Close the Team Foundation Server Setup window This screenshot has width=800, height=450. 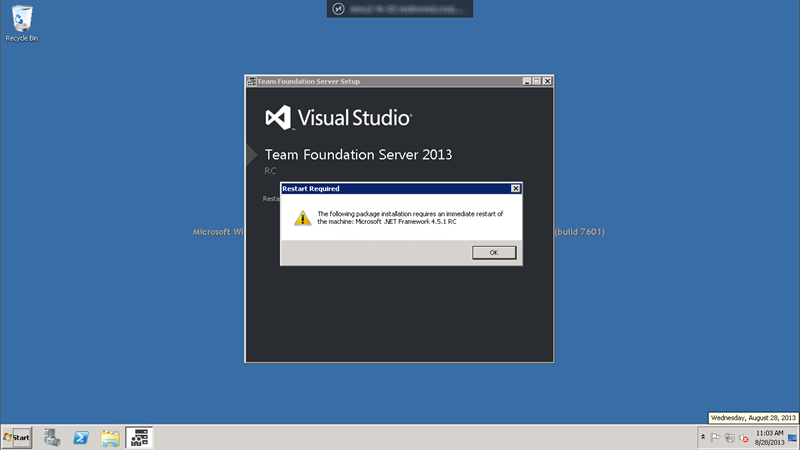547,81
